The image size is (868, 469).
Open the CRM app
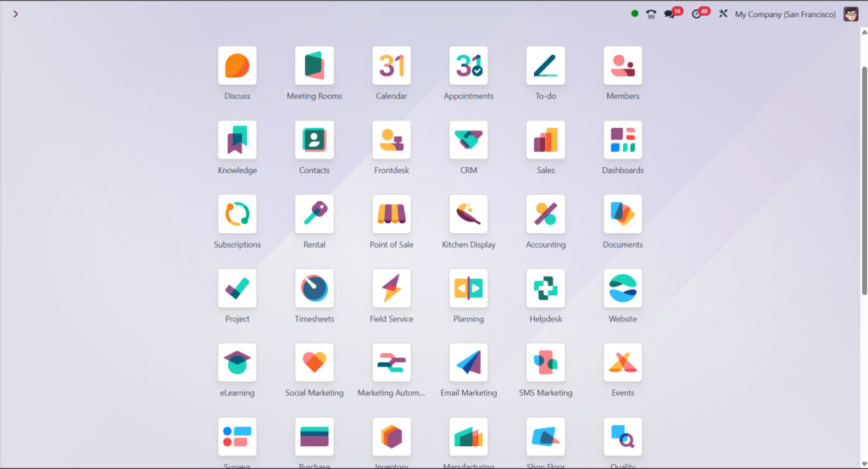pos(468,140)
